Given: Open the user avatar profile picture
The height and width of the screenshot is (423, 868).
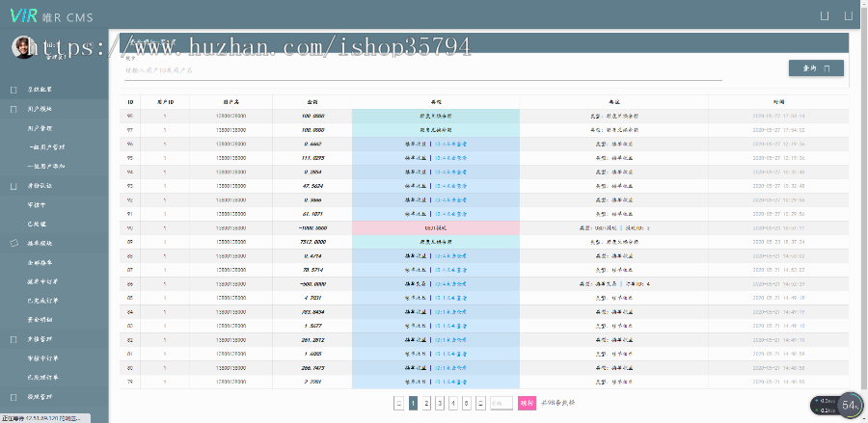Looking at the screenshot, I should pos(22,47).
